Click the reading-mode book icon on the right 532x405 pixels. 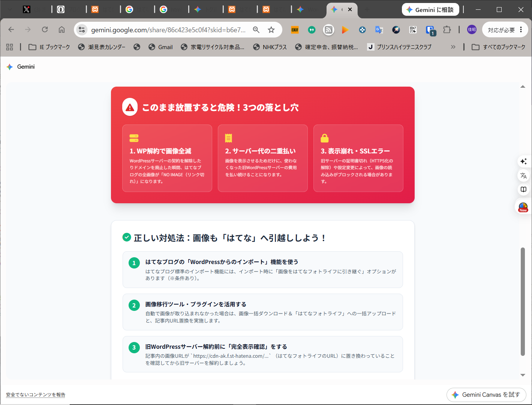pyautogui.click(x=523, y=190)
